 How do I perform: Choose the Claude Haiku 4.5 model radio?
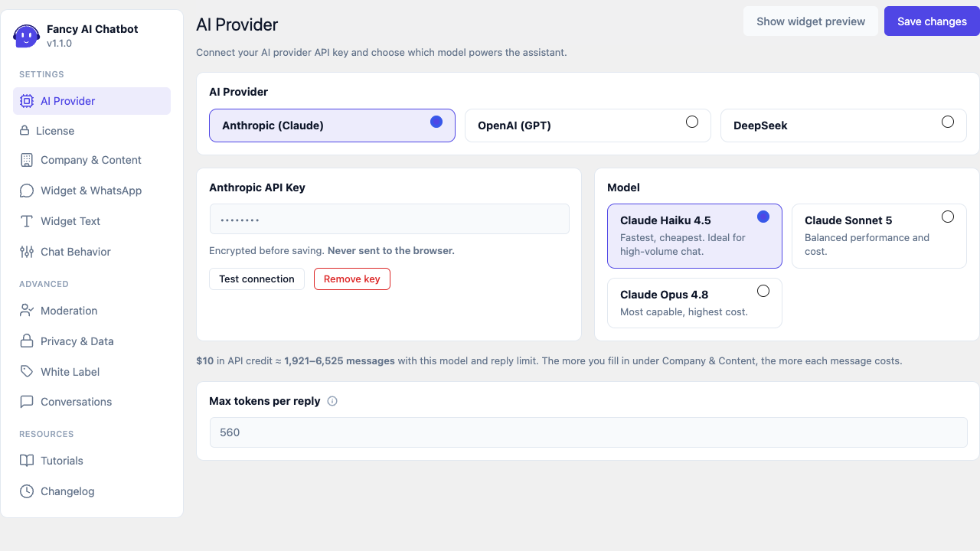[x=763, y=217]
